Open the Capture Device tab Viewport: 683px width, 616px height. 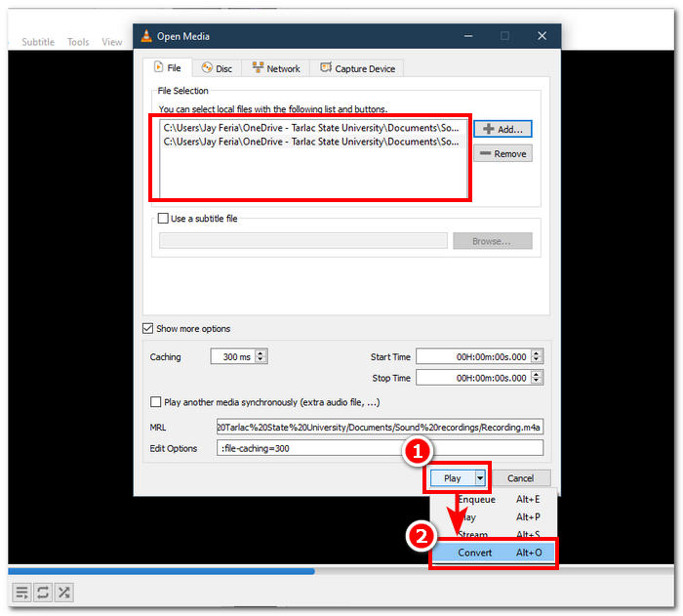pos(357,68)
